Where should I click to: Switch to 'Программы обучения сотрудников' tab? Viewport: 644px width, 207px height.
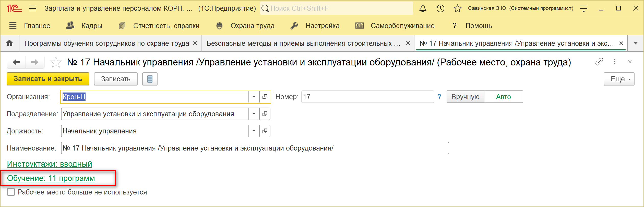107,43
